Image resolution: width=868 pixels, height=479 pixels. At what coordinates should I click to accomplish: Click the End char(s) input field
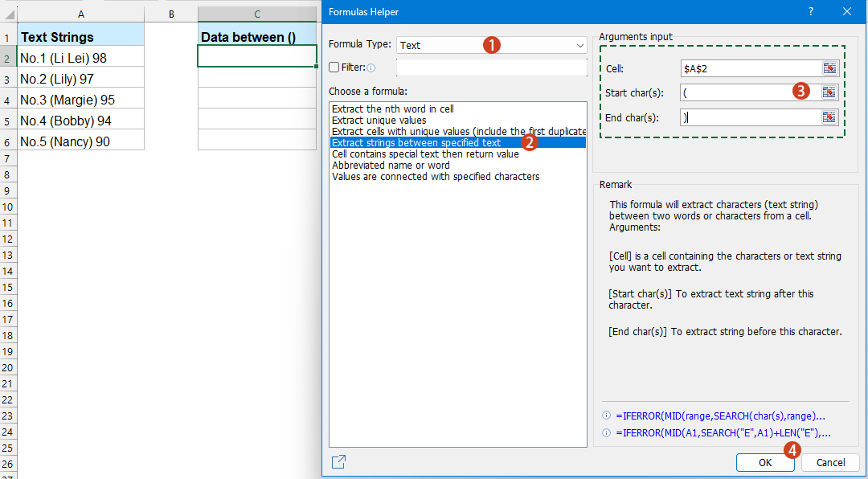(x=747, y=117)
